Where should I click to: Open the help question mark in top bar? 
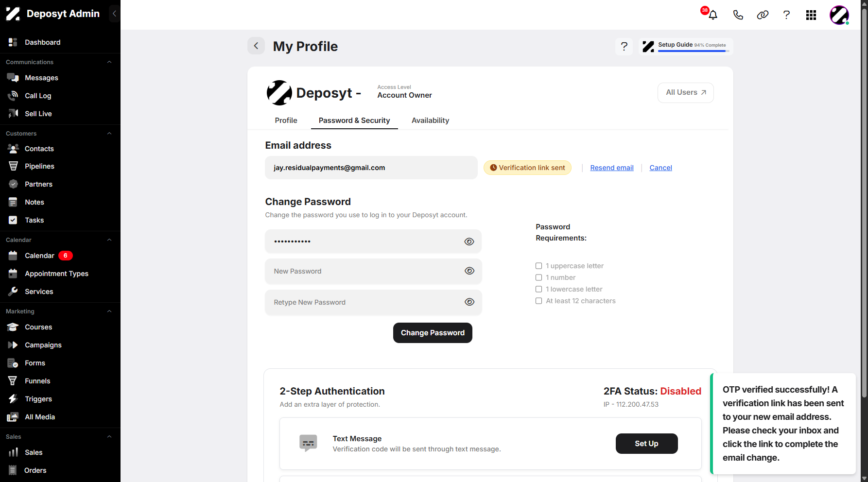point(786,15)
